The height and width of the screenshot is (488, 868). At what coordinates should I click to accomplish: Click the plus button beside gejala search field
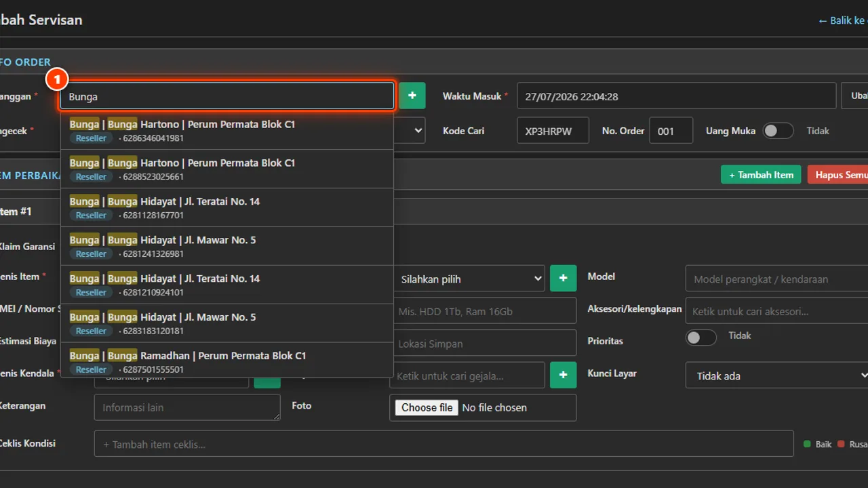[563, 375]
